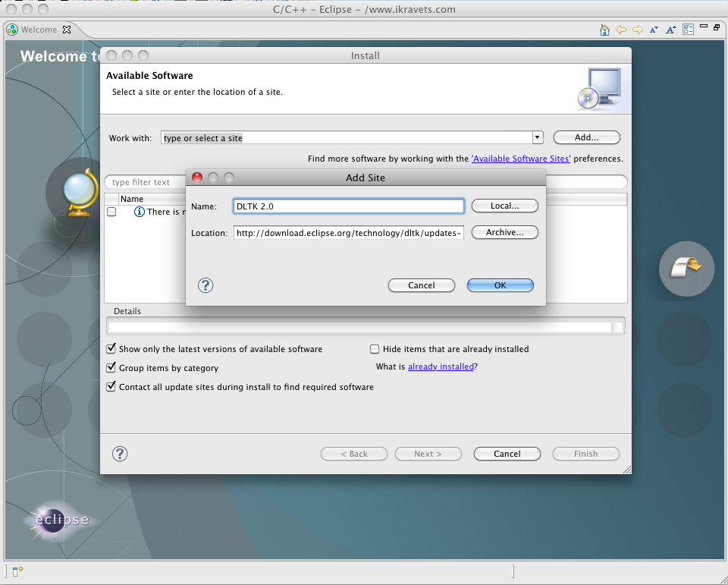Open help in the Add Site dialog
This screenshot has height=585, width=728.
point(206,285)
